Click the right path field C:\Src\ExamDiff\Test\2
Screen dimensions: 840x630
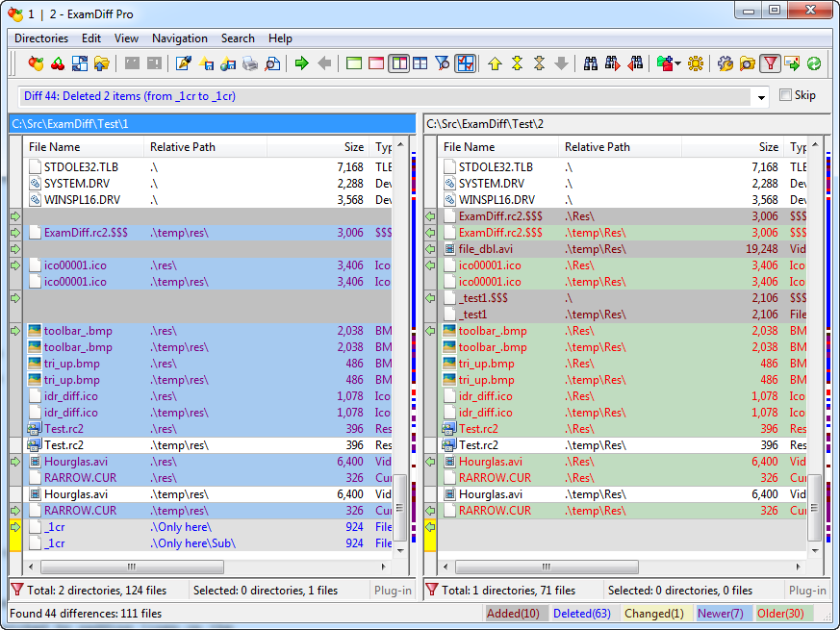[x=626, y=124]
